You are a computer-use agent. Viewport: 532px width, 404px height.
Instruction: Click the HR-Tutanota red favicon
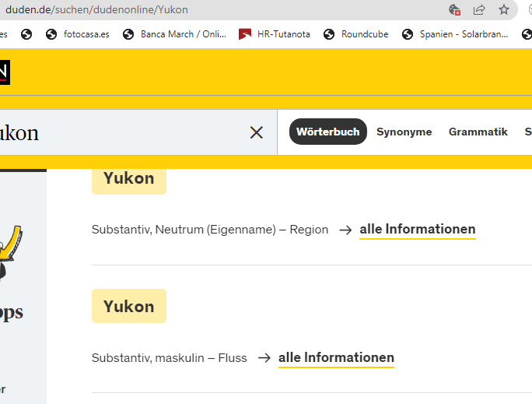(x=245, y=34)
